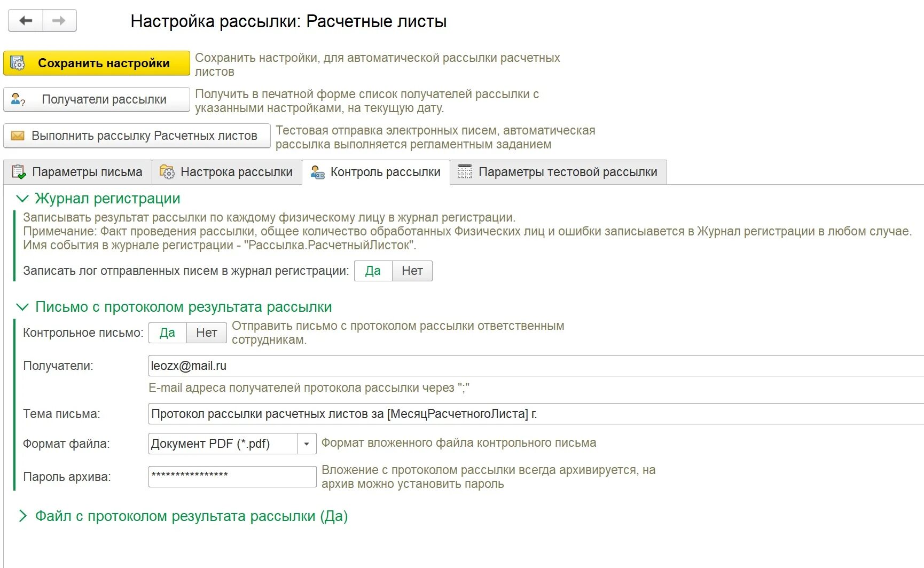924x568 pixels.
Task: Expand Файл с протоколом результата рассылки section
Action: pyautogui.click(x=22, y=516)
